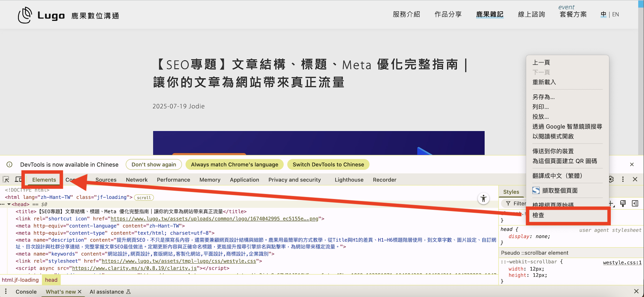644x297 pixels.
Task: Open the DevTools three-dot customize menu
Action: coord(623,179)
